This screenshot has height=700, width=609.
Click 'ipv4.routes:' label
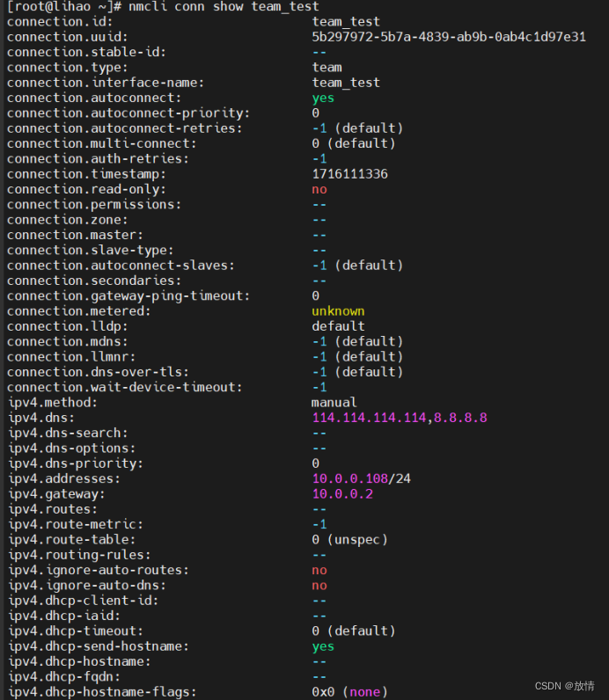click(x=53, y=509)
